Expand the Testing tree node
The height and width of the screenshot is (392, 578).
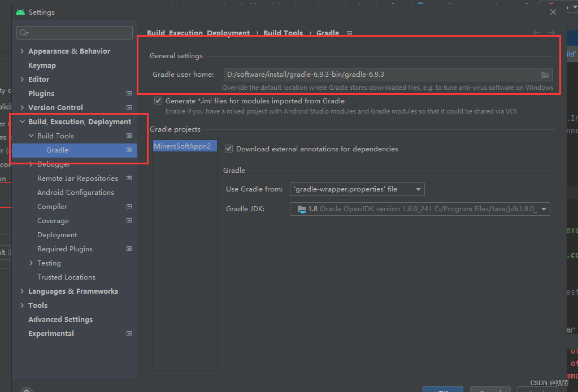tap(31, 263)
